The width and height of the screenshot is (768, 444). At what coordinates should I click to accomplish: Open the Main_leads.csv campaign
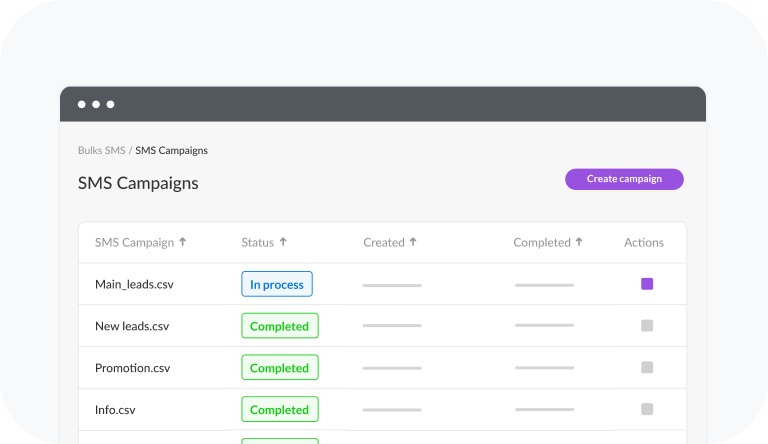(134, 284)
